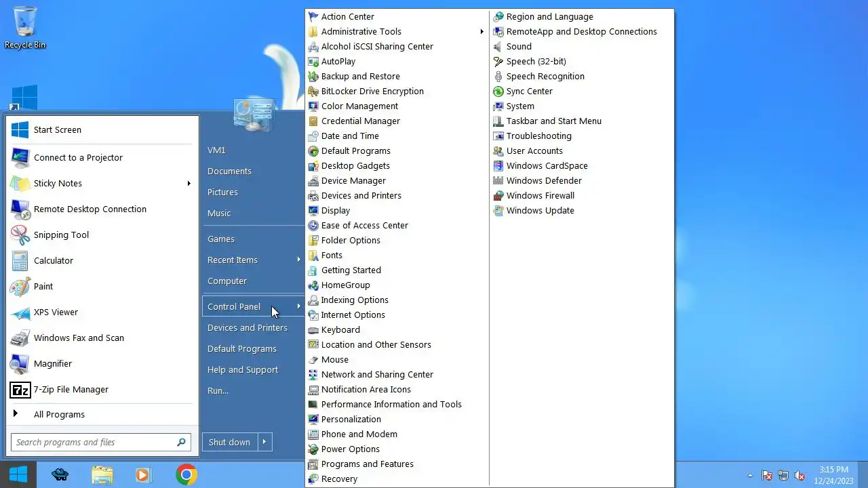Click the XPS Viewer icon
This screenshot has width=868, height=488.
point(20,312)
